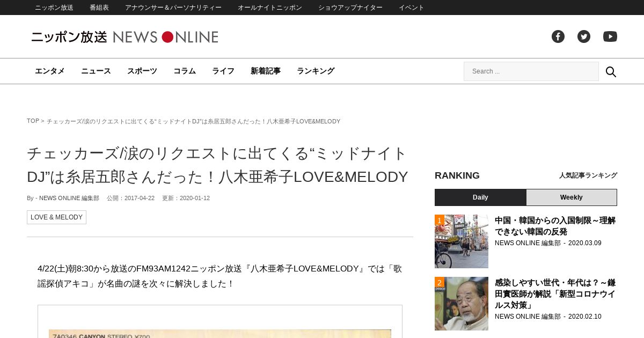Screen dimensions: 644x338
Task: Open thumbnail of ranking article 2
Action: pyautogui.click(x=462, y=304)
